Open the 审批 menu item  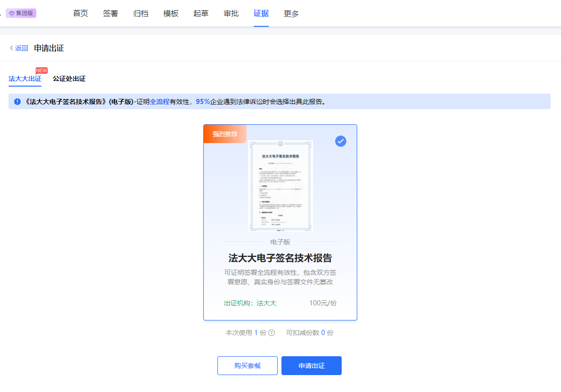click(231, 14)
